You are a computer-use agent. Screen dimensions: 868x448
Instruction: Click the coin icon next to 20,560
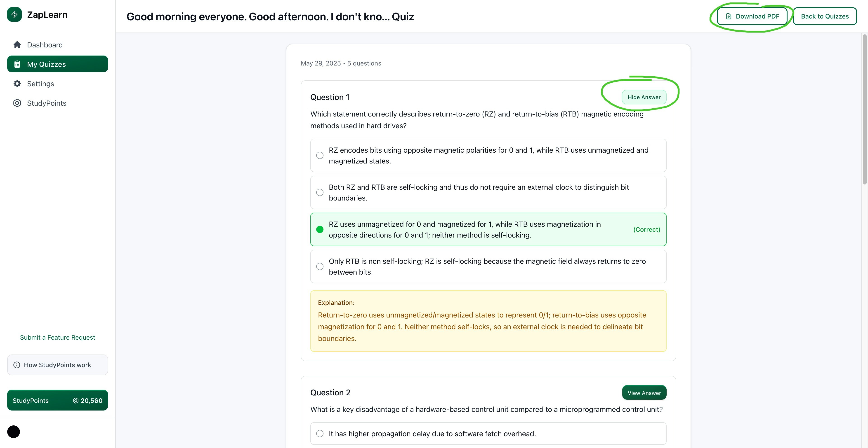[x=76, y=401]
